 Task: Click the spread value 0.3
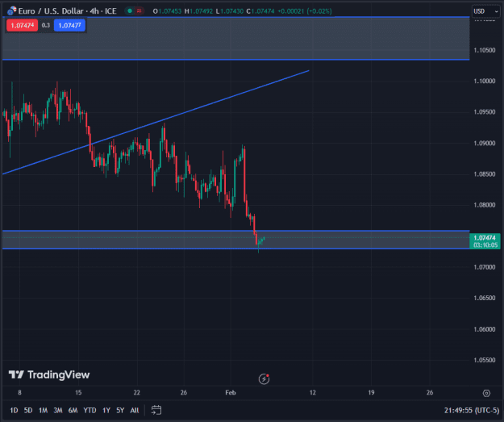pos(46,25)
